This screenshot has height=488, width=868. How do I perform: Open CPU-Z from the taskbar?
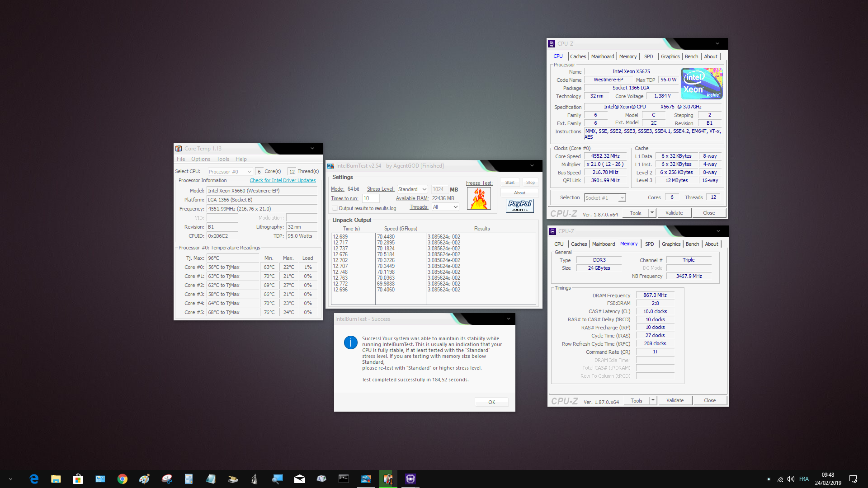click(x=410, y=479)
